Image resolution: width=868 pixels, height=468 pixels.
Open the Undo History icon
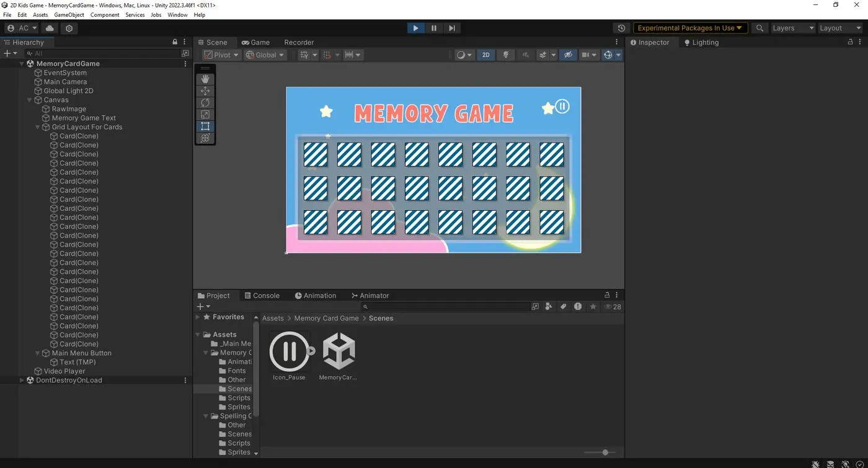click(622, 28)
